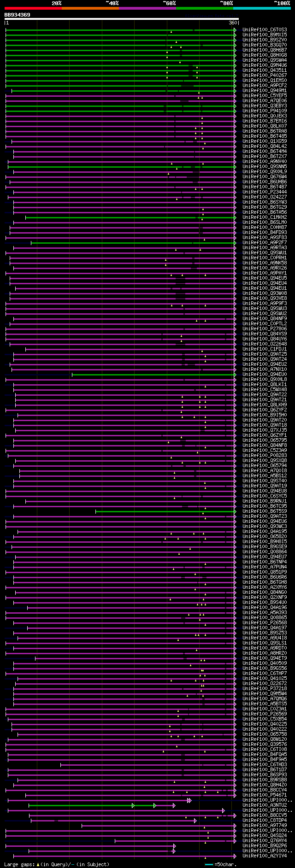Screen dimensions: 295x868
Task: Select label UniRef100_Q93W08
Action: point(265,293)
